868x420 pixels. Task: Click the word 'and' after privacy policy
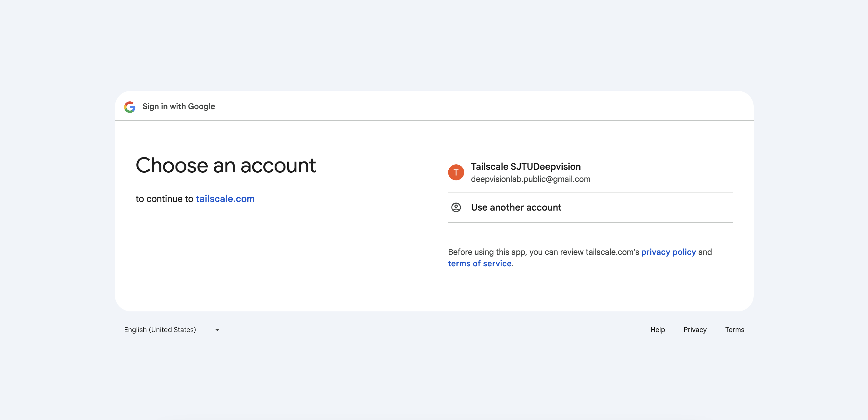705,252
